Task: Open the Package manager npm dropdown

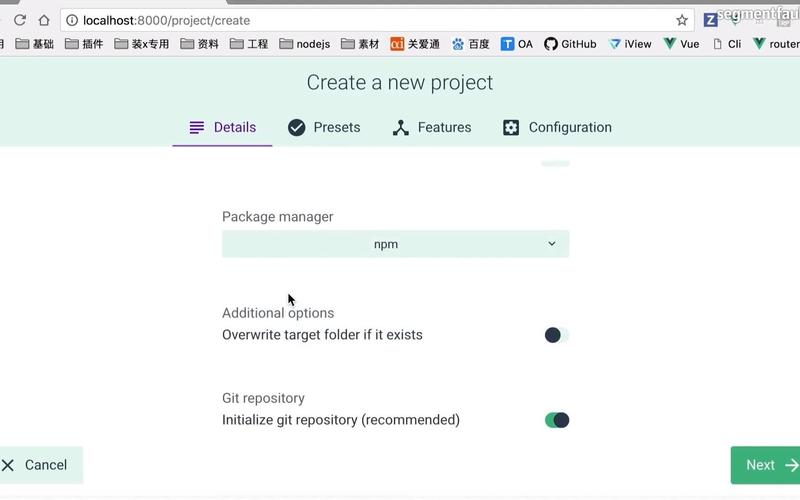Action: tap(395, 244)
